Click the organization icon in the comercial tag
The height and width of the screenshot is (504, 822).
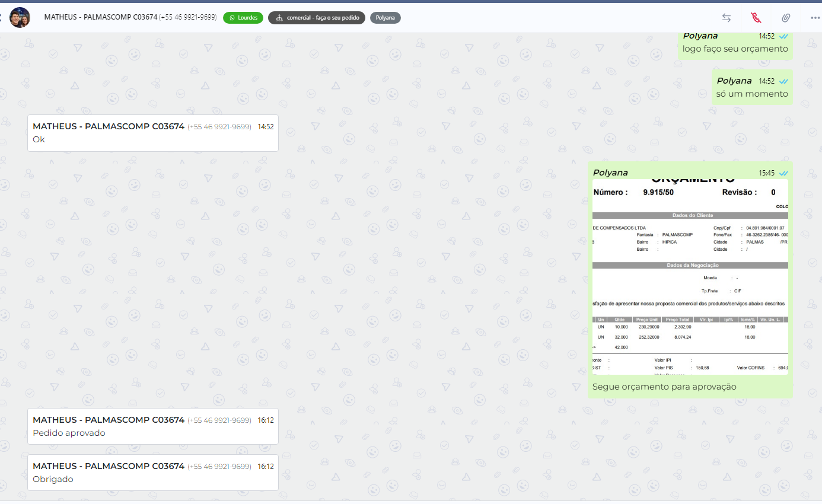pos(279,18)
